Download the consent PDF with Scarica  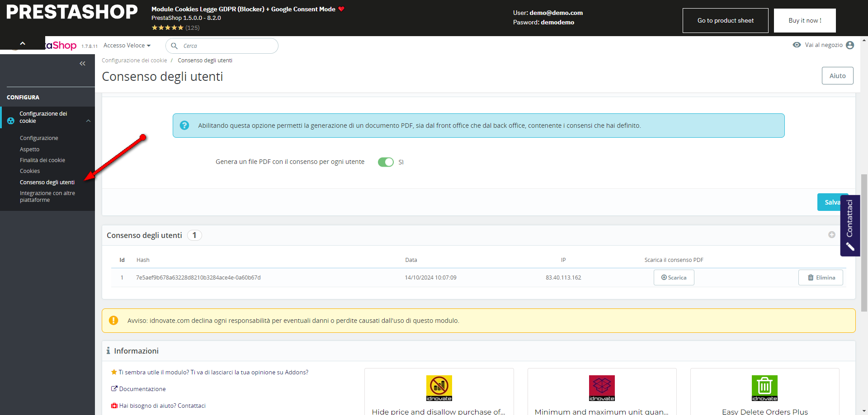(674, 278)
